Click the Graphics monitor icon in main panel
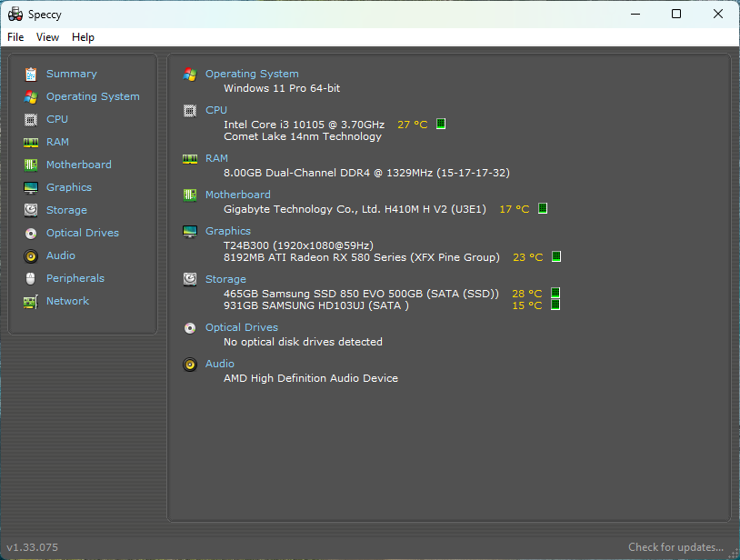This screenshot has width=740, height=560. pyautogui.click(x=190, y=231)
